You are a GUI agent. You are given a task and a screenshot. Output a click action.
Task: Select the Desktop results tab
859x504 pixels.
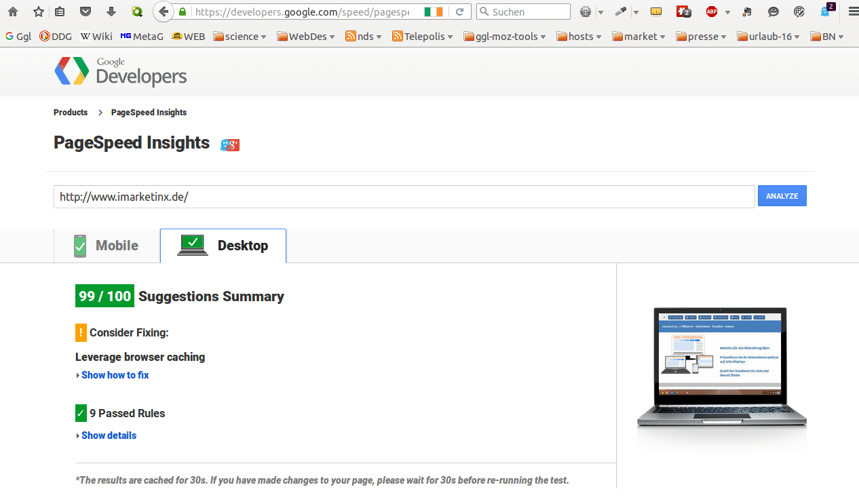pyautogui.click(x=223, y=246)
